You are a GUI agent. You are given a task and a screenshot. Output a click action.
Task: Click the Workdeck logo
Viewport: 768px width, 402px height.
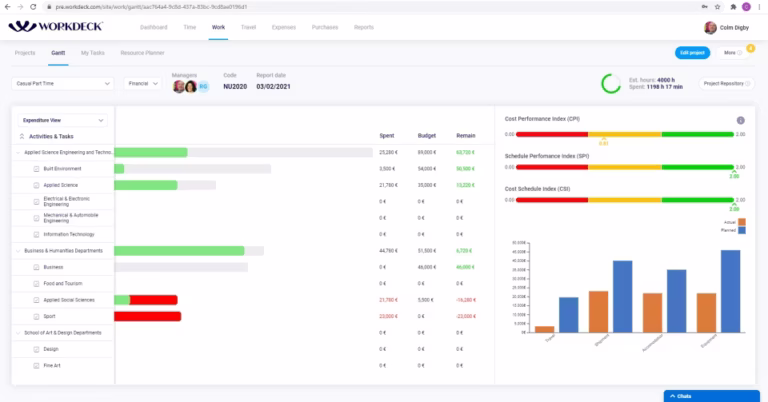point(55,26)
